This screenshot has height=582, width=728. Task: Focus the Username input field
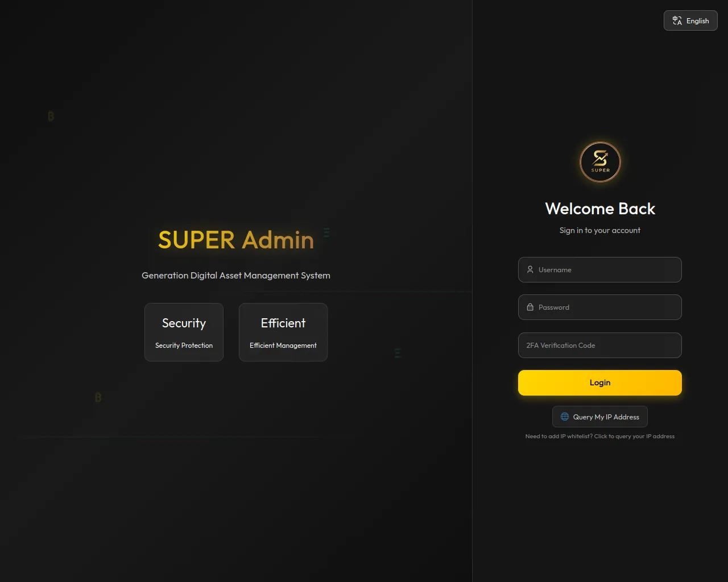[x=600, y=269]
